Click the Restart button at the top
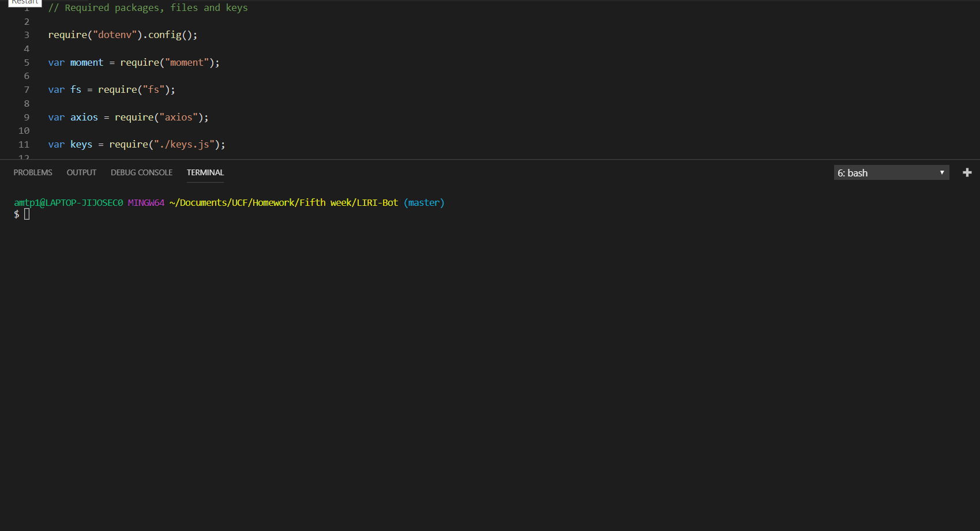Screen dimensions: 980x531 click(24, 3)
